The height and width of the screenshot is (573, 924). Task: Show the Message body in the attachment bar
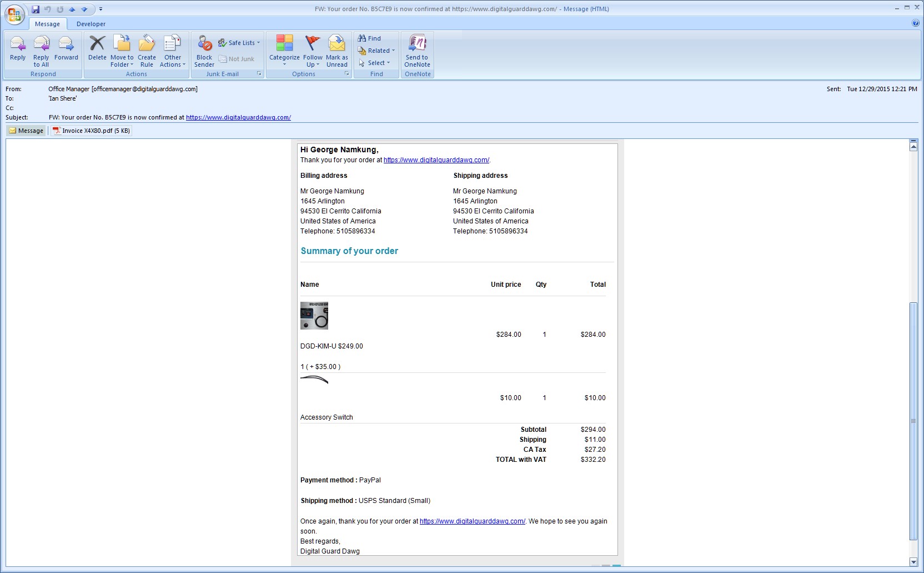click(26, 131)
